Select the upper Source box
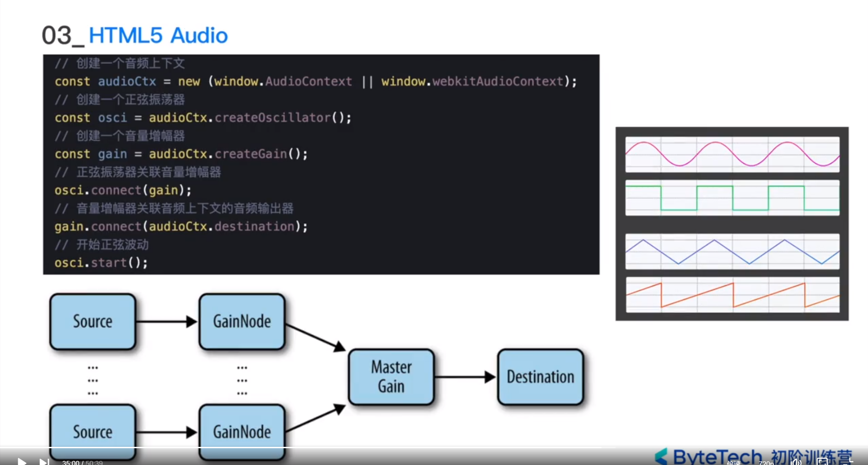 (92, 321)
